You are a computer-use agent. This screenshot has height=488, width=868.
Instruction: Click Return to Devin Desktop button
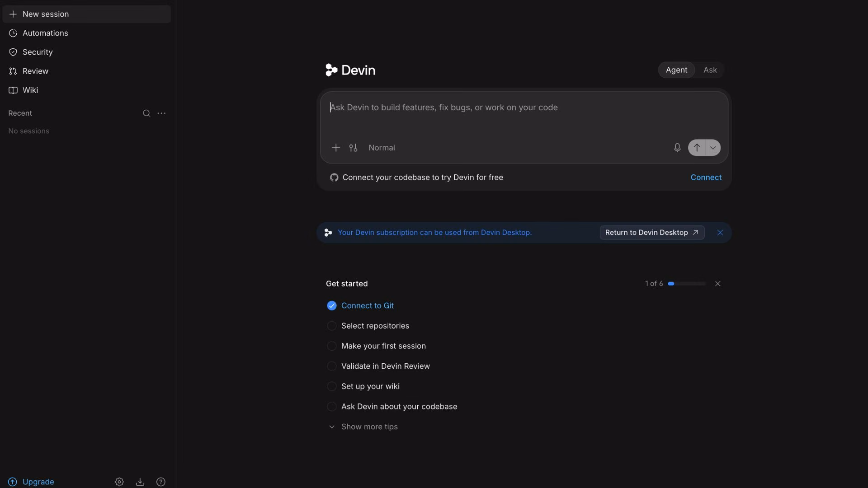(x=652, y=233)
